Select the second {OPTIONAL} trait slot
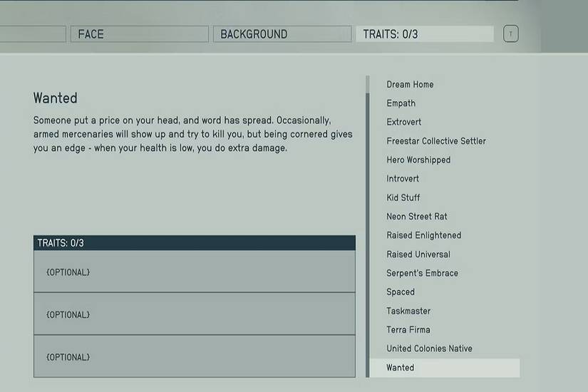The image size is (588, 392). (x=195, y=314)
